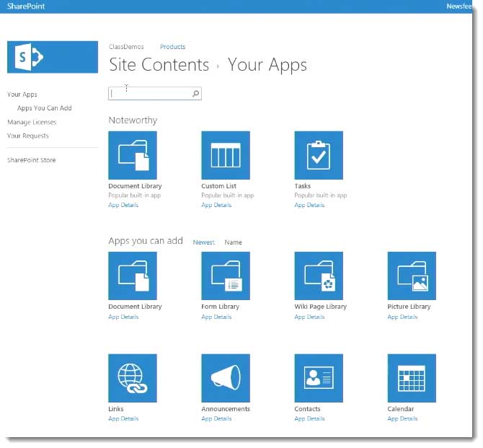Image resolution: width=483 pixels, height=448 pixels.
Task: Open Your Requests in sidebar
Action: (x=27, y=136)
